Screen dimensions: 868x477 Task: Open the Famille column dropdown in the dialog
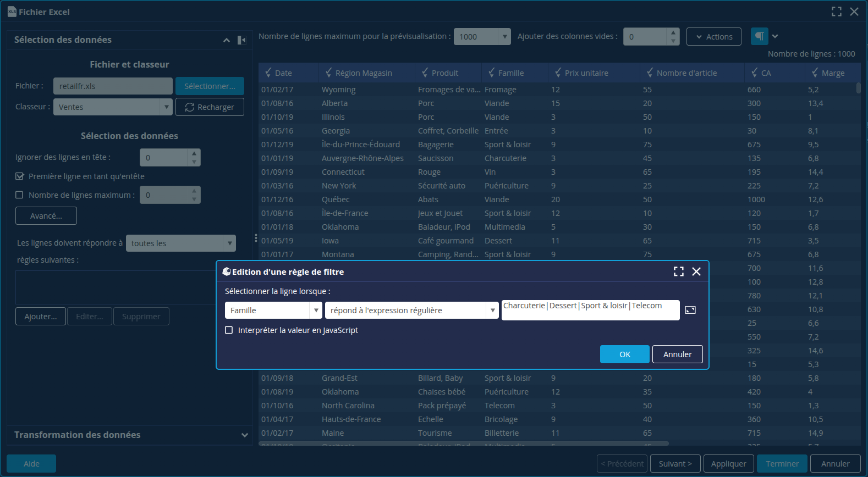(273, 310)
